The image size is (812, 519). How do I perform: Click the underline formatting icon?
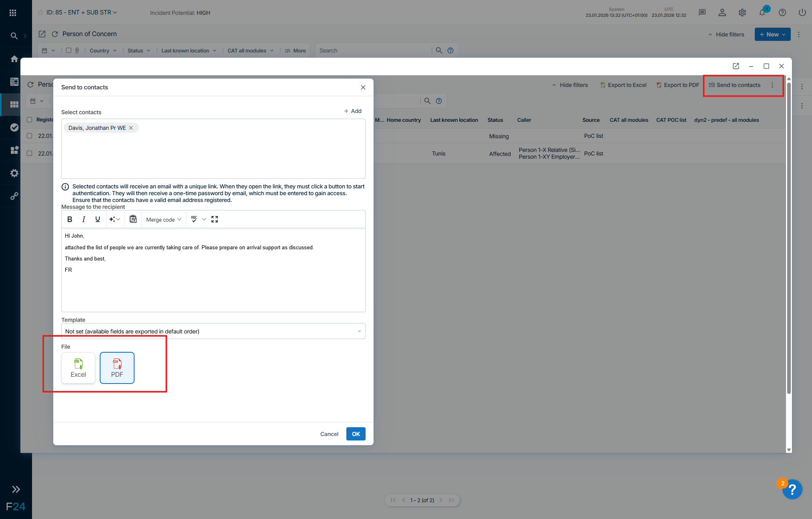(97, 219)
